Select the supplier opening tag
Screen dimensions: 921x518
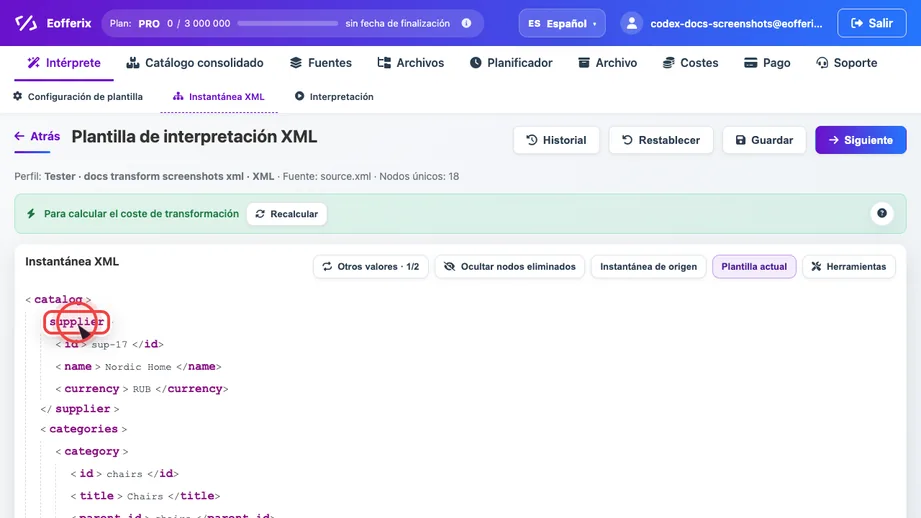[x=76, y=322]
